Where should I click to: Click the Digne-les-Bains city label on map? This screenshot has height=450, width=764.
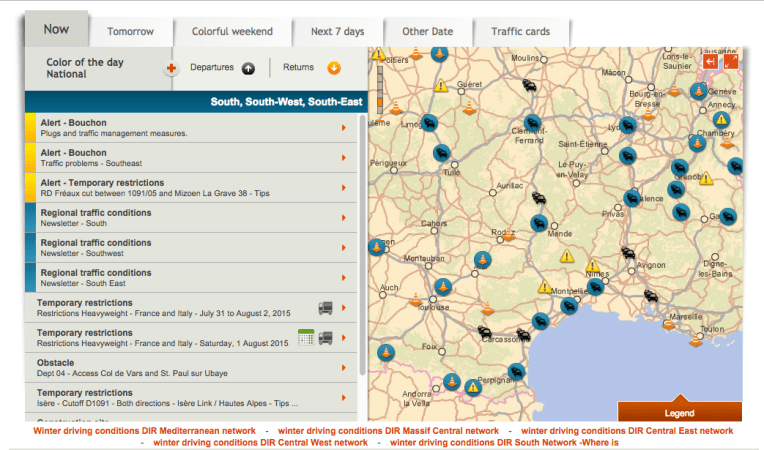(715, 268)
